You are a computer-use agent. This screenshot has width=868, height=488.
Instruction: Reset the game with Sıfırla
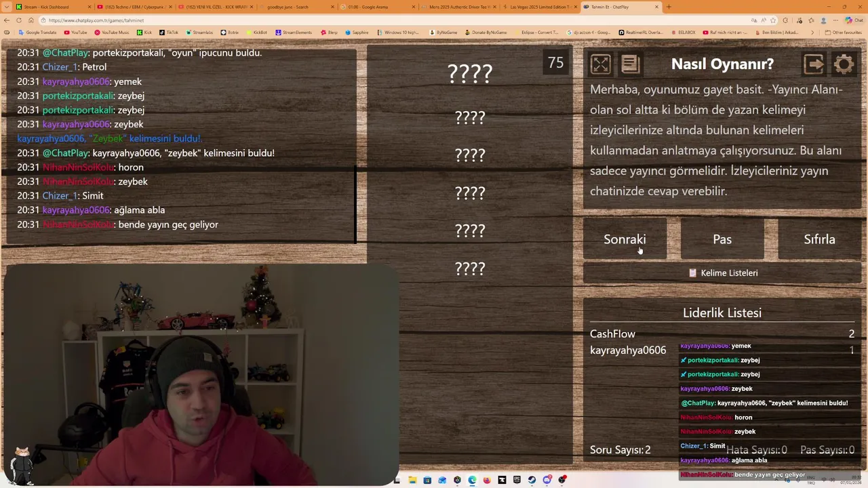pyautogui.click(x=819, y=239)
